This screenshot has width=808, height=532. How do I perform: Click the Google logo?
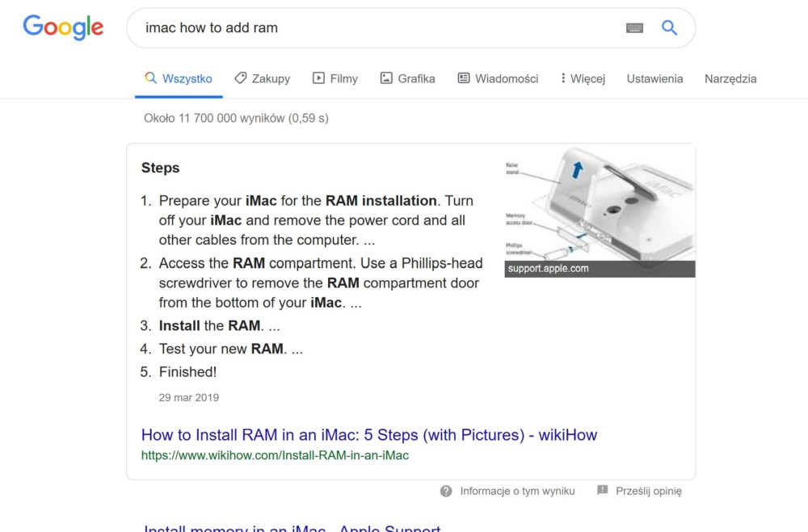click(x=63, y=27)
